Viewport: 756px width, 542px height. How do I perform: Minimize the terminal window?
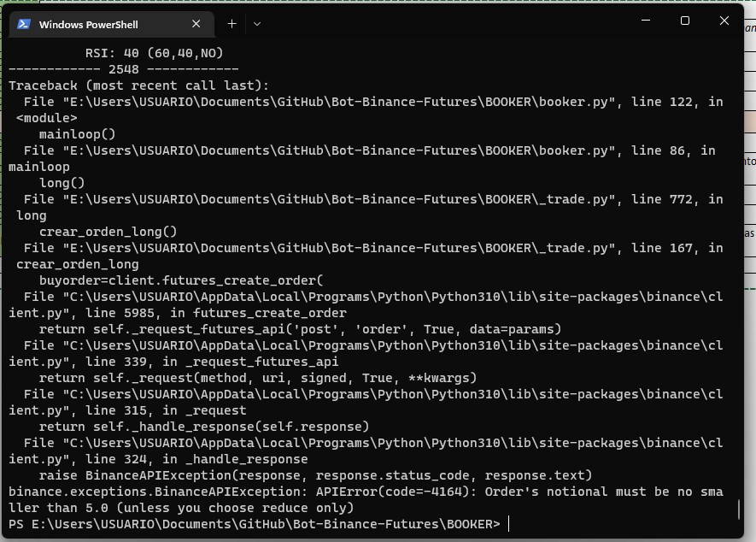click(645, 21)
